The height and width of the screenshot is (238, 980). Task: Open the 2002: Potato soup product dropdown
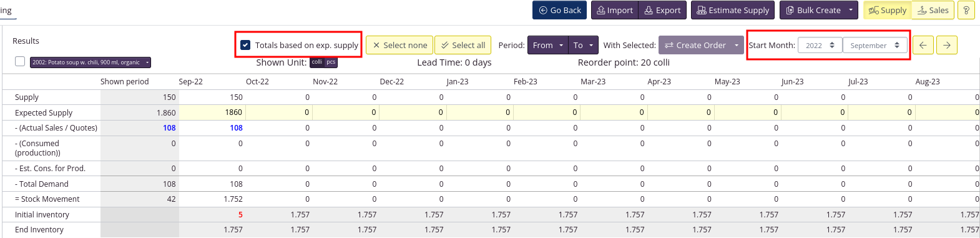[x=91, y=62]
